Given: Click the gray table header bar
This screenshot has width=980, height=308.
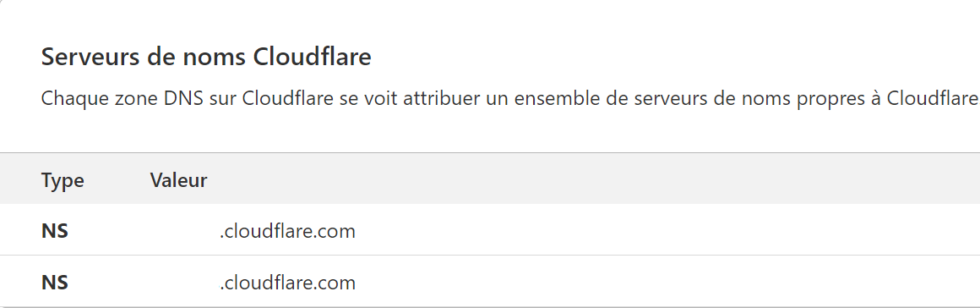Looking at the screenshot, I should pos(490,179).
